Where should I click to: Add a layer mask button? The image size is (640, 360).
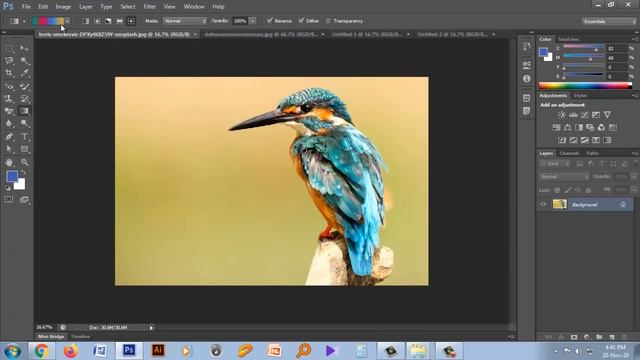point(574,337)
